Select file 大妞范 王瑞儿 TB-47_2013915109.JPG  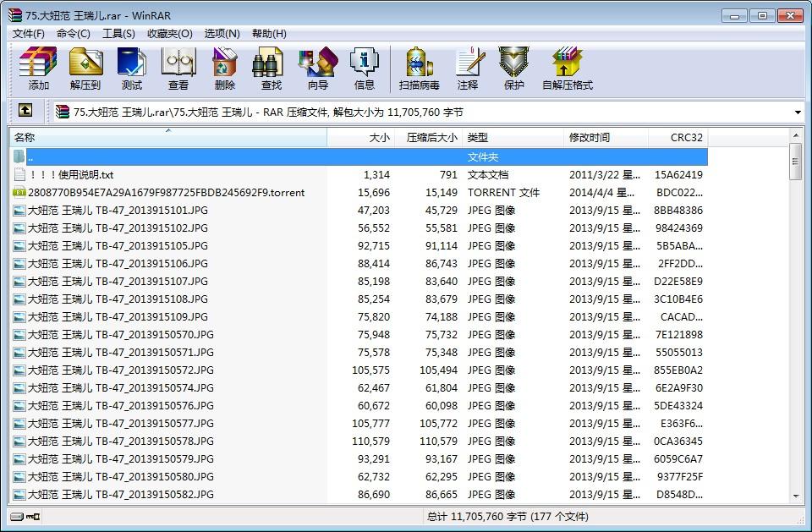[x=359, y=316]
